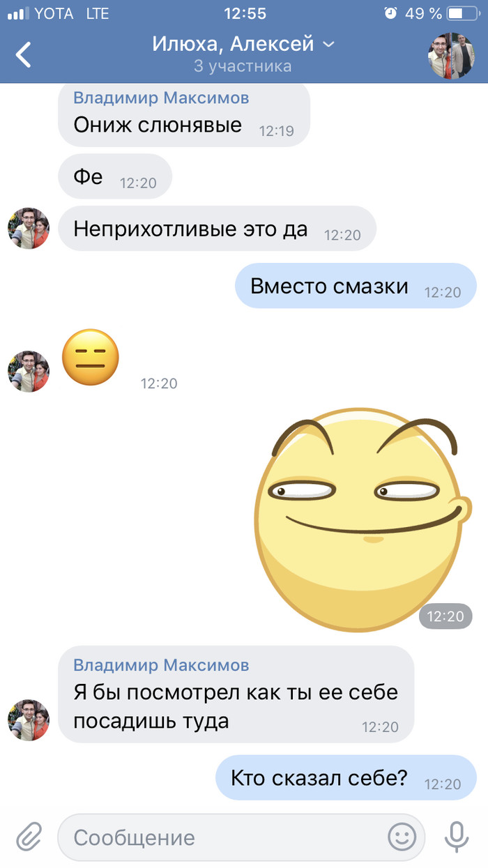Image resolution: width=488 pixels, height=868 pixels.
Task: Tap Владимир Максимов name in lower message
Action: point(161,665)
